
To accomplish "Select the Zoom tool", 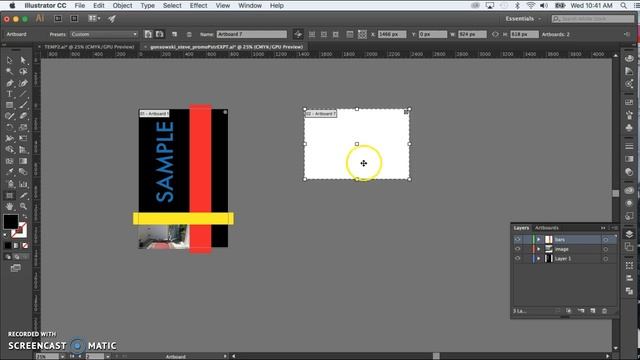I will (x=23, y=207).
